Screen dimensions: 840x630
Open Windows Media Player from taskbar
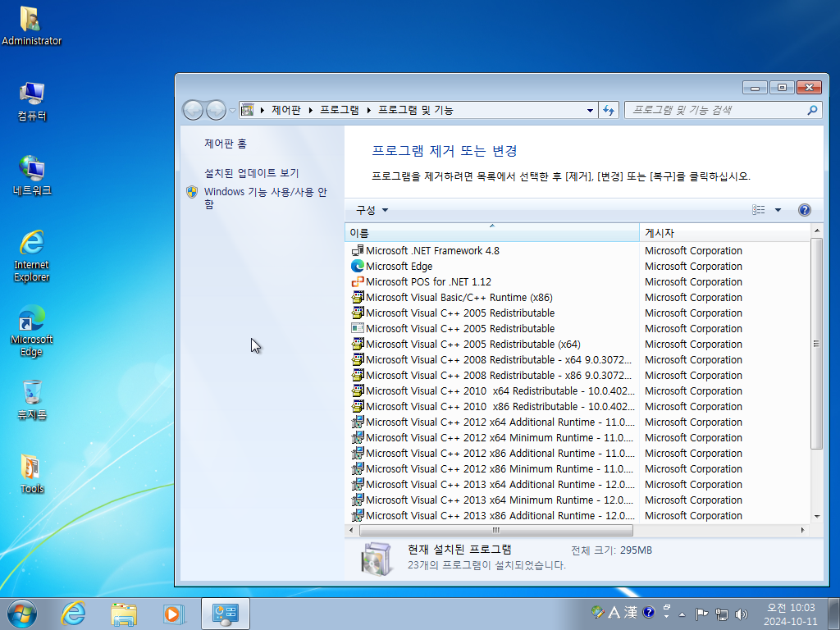coord(174,614)
